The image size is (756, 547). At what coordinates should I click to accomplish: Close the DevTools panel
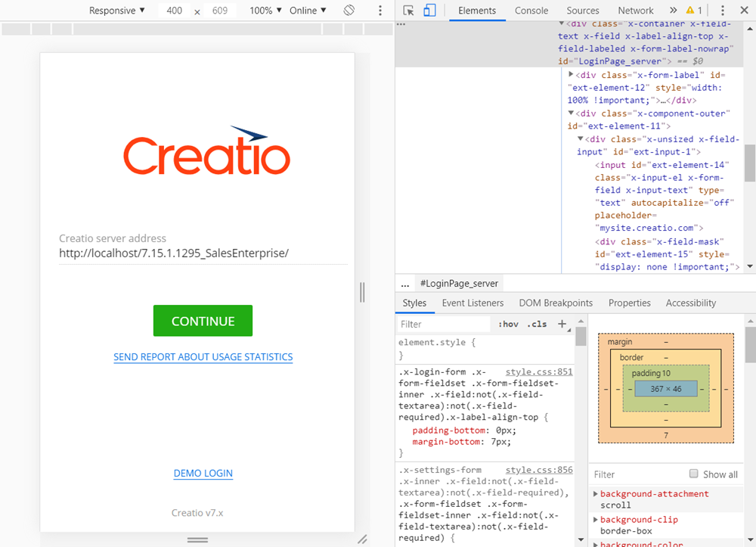pyautogui.click(x=744, y=10)
